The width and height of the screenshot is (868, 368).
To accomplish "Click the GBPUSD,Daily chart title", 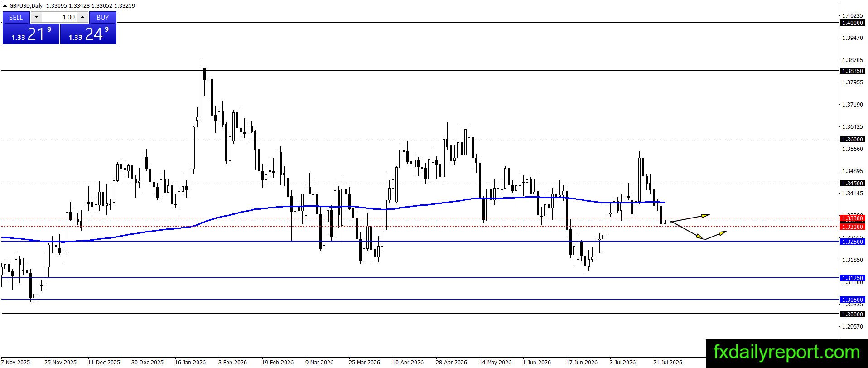I will coord(25,5).
